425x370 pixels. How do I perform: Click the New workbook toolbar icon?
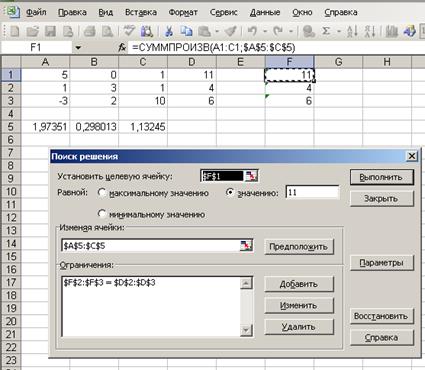pos(15,32)
